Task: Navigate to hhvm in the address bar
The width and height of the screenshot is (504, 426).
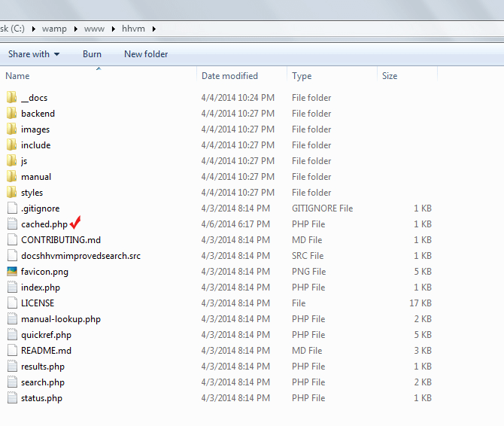Action: [133, 29]
